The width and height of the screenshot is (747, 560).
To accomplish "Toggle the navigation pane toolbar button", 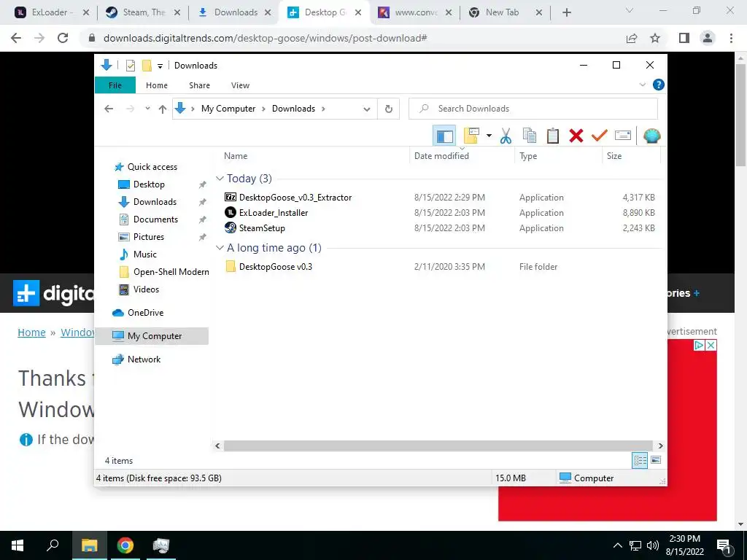I will (444, 136).
